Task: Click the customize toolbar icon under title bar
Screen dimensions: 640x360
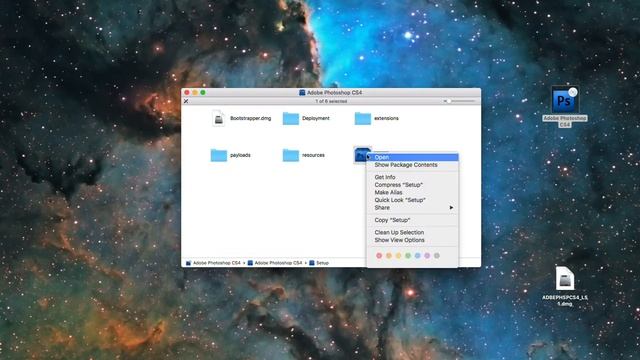Action: click(x=186, y=101)
